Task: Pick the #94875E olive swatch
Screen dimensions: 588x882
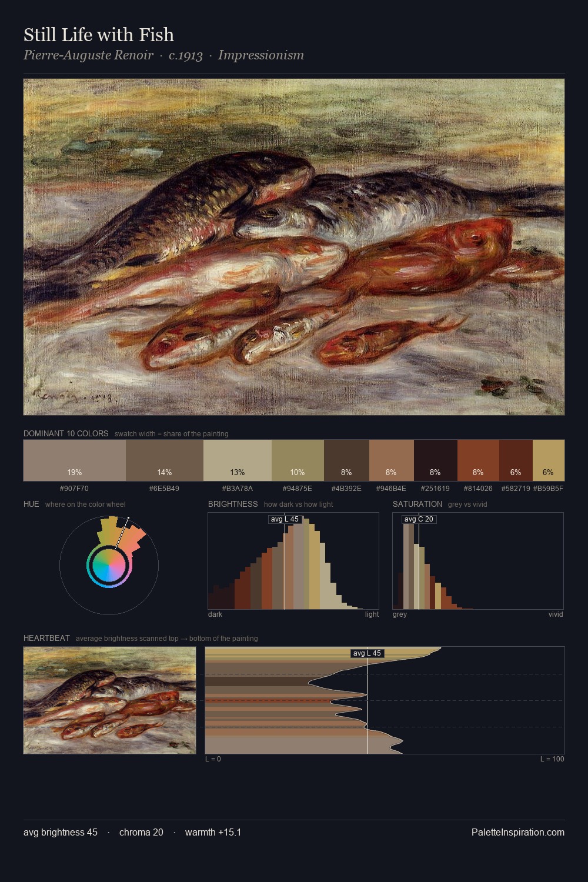Action: coord(298,460)
